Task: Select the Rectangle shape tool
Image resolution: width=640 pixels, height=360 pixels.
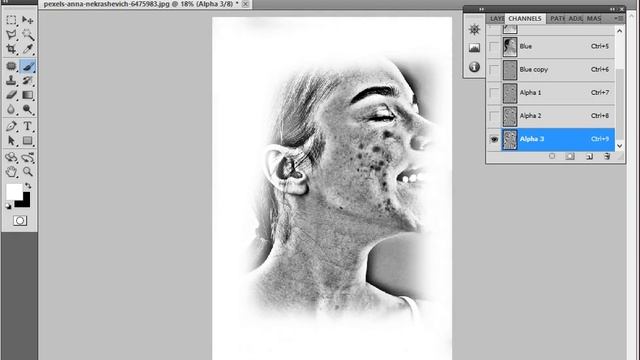Action: coord(27,140)
